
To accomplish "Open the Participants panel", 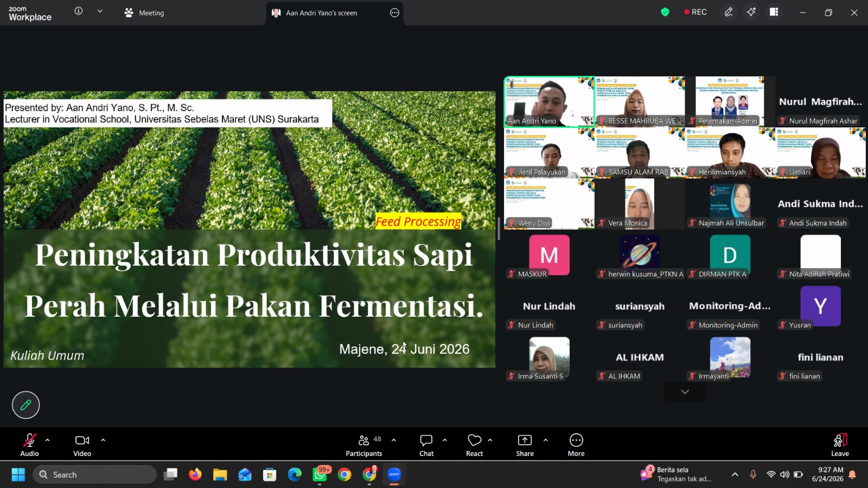I will pyautogui.click(x=364, y=445).
